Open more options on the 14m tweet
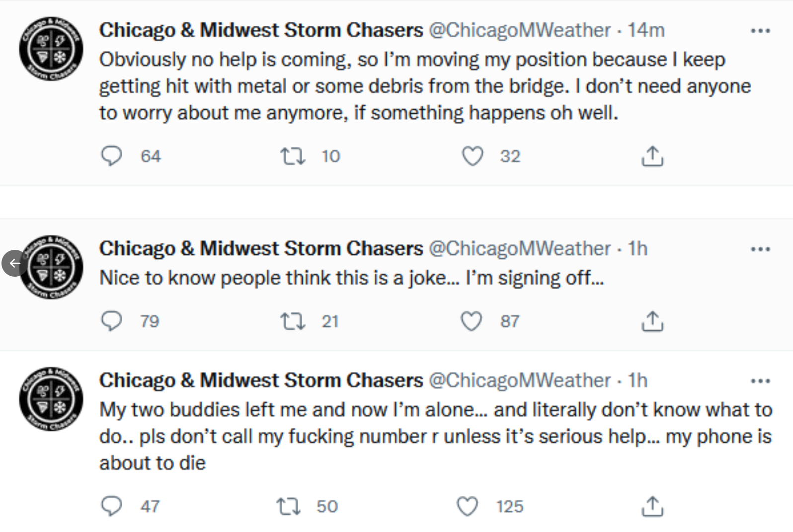The height and width of the screenshot is (532, 793). (760, 31)
